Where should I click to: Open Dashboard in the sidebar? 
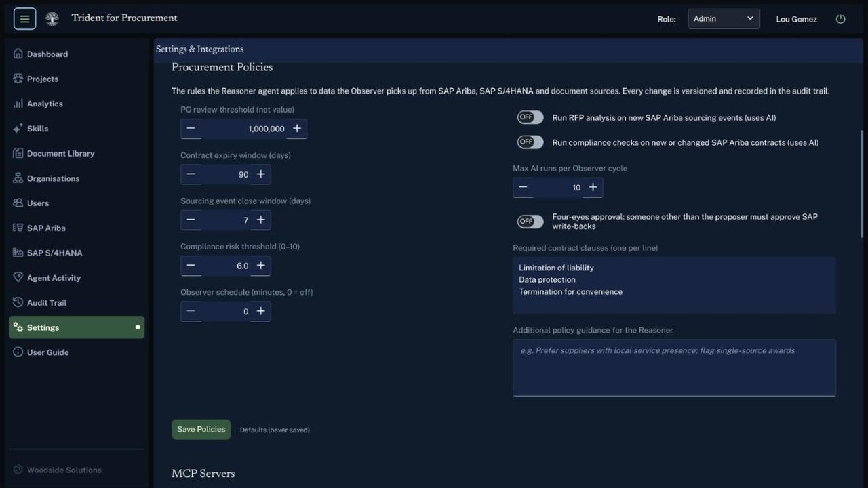tap(77, 54)
